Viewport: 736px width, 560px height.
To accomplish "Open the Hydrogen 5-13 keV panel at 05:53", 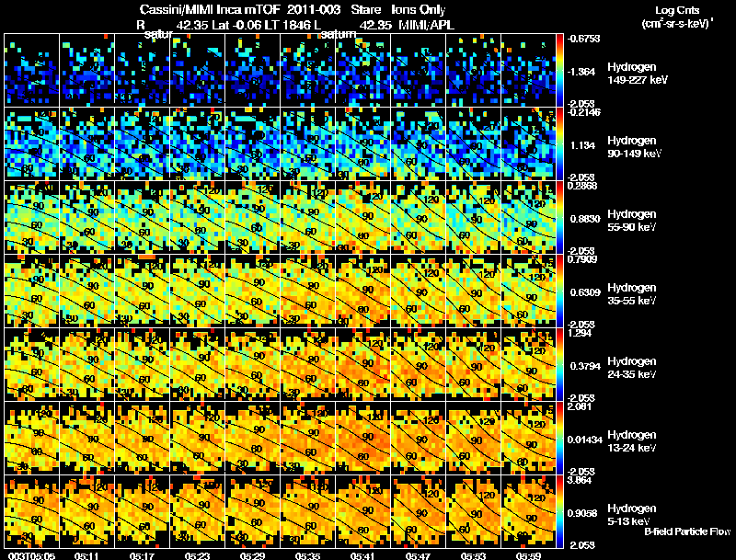I will (473, 511).
